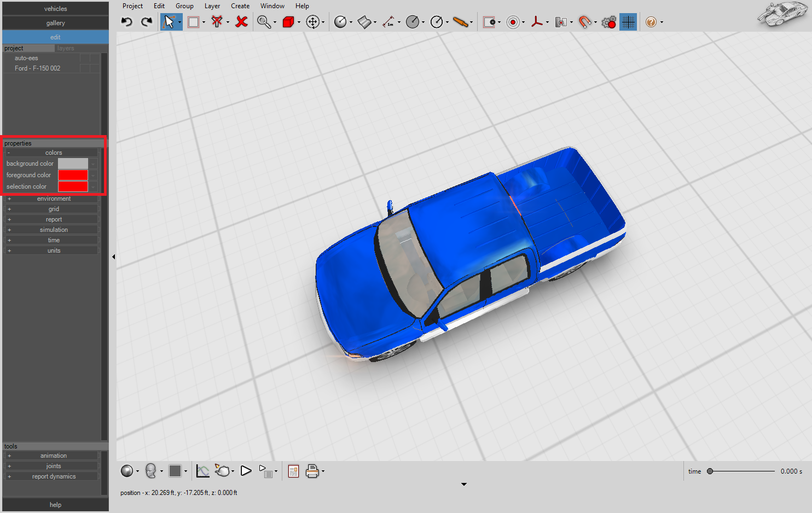The image size is (812, 513).
Task: Select the curved surface sheet tool
Action: coord(364,22)
